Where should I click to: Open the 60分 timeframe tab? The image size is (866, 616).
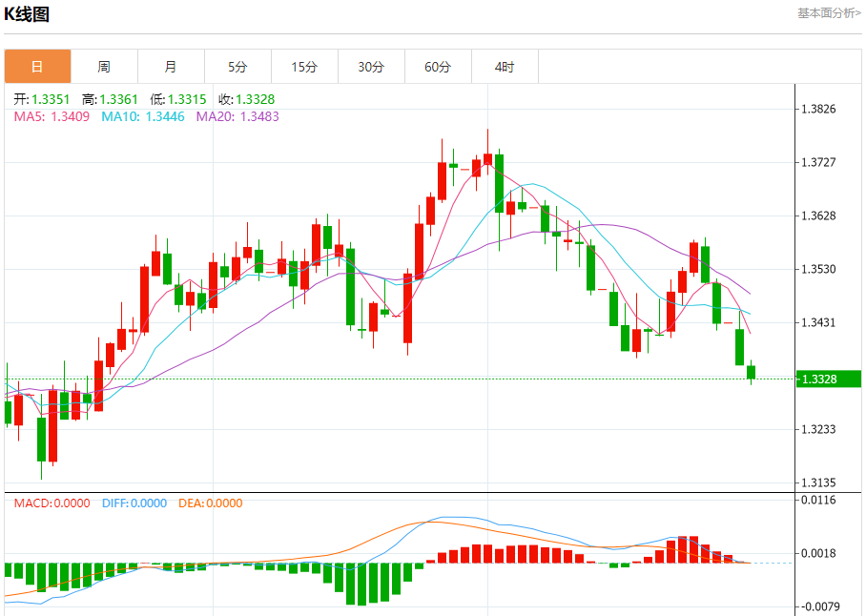tap(439, 67)
